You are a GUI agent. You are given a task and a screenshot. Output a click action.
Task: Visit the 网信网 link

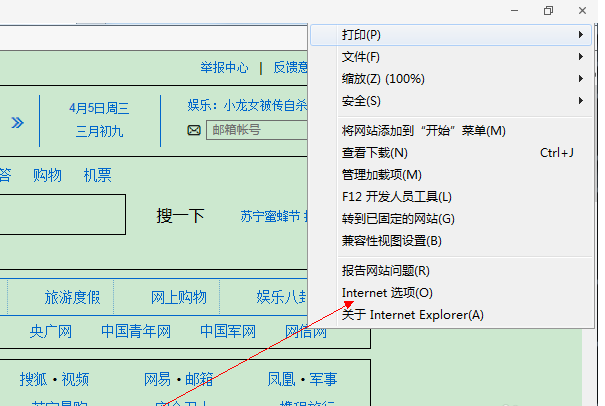(306, 332)
